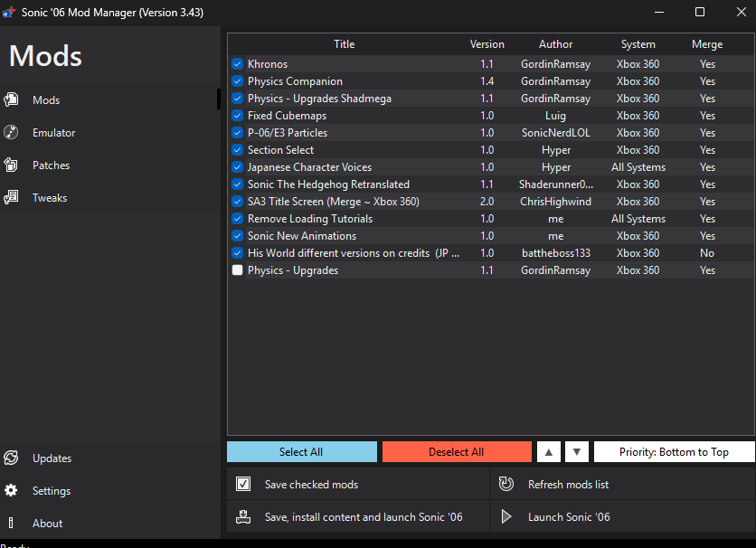Click author SonicNerdLOL cell
Image resolution: width=756 pixels, height=548 pixels.
click(x=555, y=133)
